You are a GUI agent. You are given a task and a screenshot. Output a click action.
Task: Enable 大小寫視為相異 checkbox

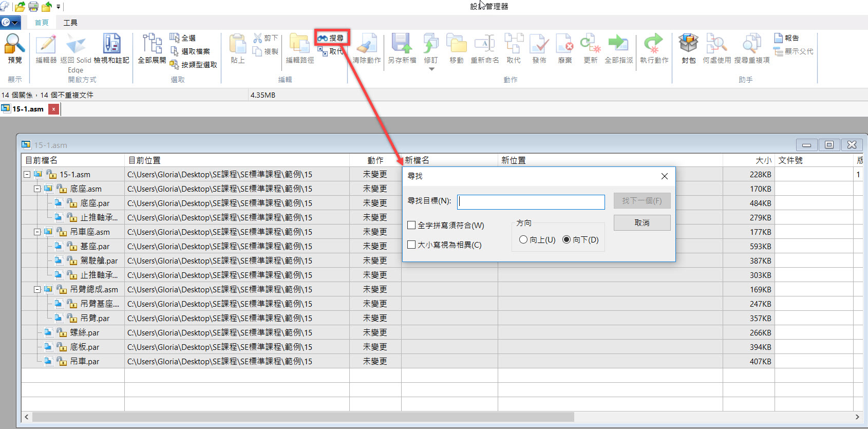411,245
